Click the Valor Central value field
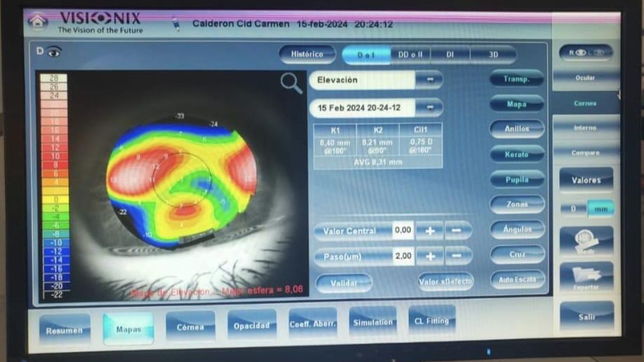Image resolution: width=644 pixels, height=362 pixels. click(x=402, y=231)
